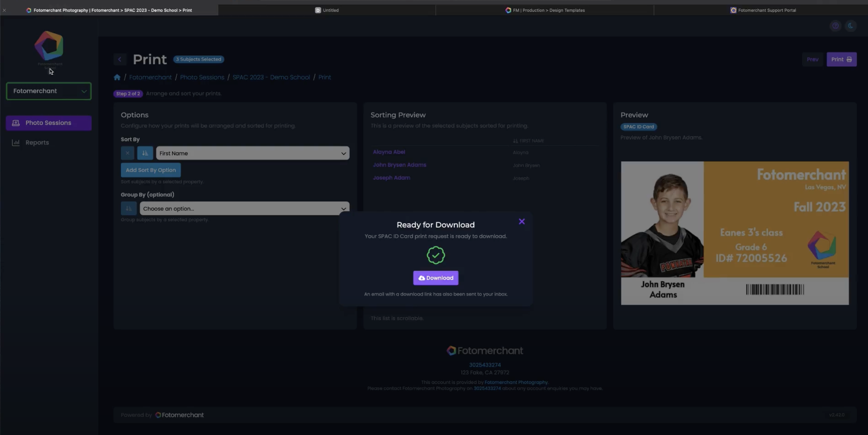The width and height of the screenshot is (868, 435).
Task: Click the version number v2.42.0
Action: (x=837, y=415)
